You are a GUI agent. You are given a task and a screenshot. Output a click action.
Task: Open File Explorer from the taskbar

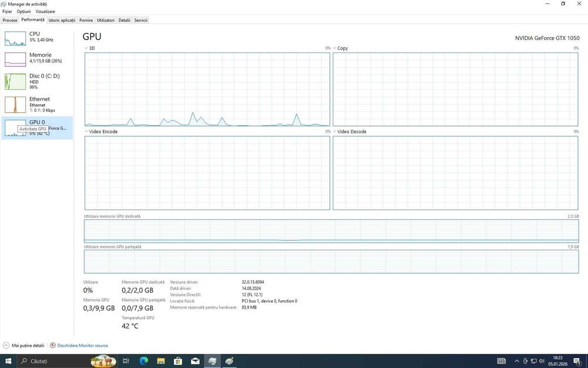pyautogui.click(x=161, y=361)
